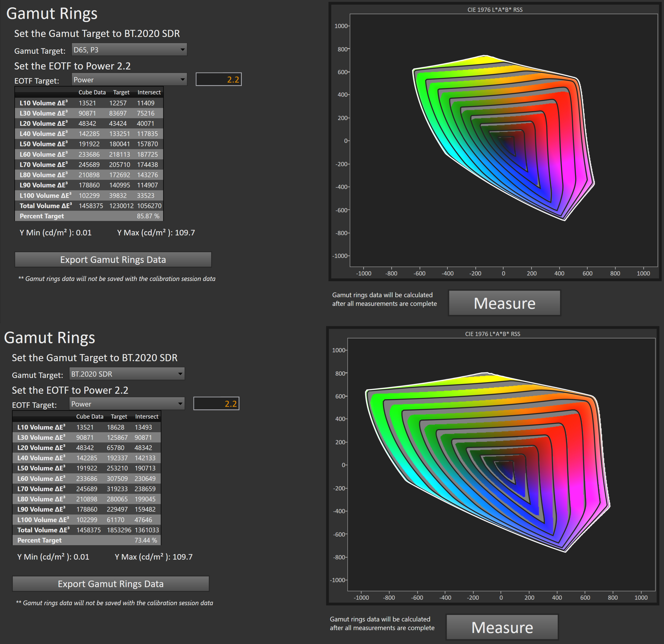The height and width of the screenshot is (644, 664).
Task: Select the 73.44 % Percent Target row
Action: click(87, 540)
